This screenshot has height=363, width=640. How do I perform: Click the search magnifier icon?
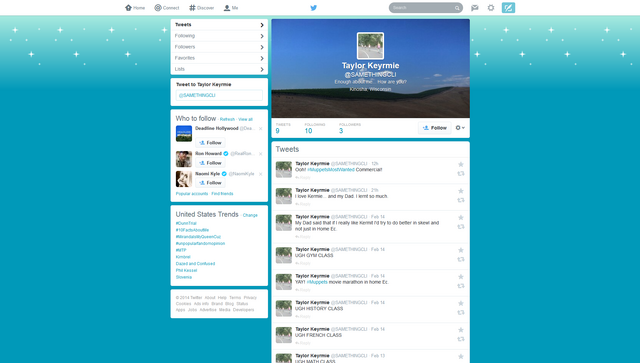point(457,8)
